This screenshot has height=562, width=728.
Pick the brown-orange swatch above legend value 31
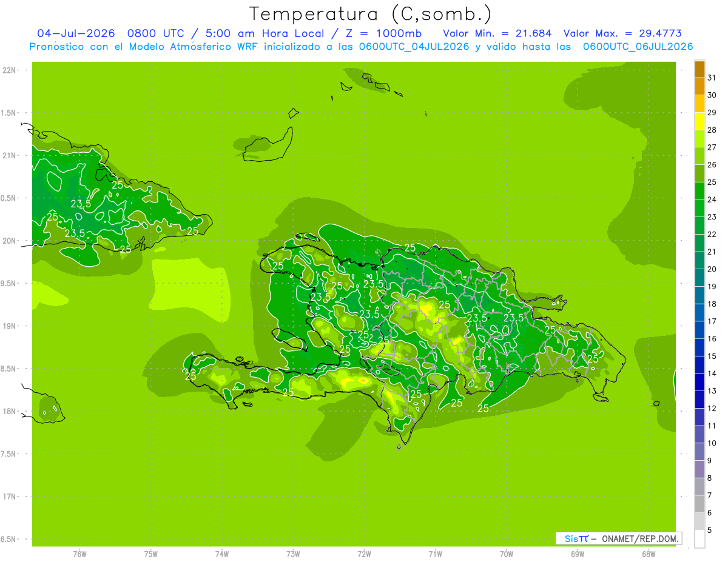[699, 69]
